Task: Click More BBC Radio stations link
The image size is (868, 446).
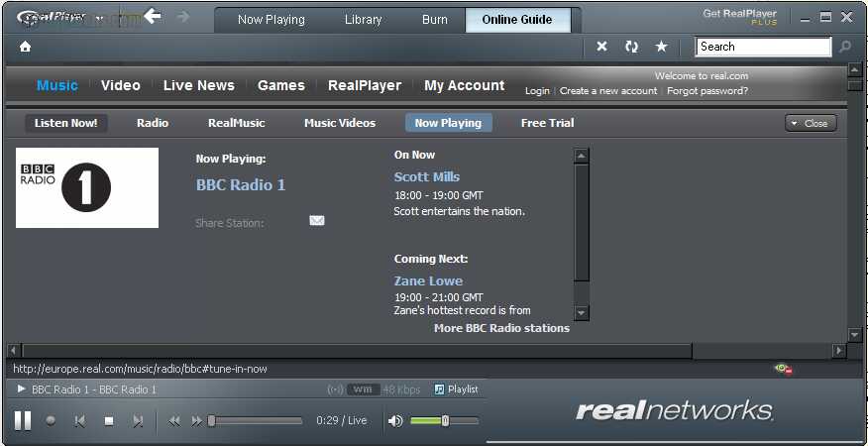Action: 501,328
